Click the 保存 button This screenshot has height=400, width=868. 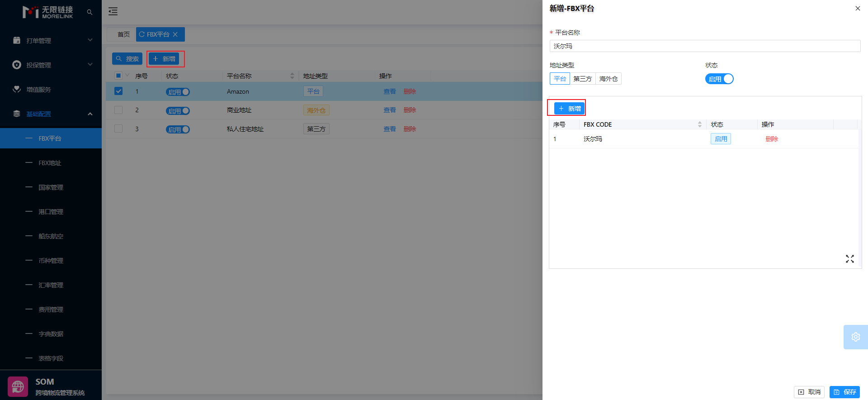tap(844, 392)
